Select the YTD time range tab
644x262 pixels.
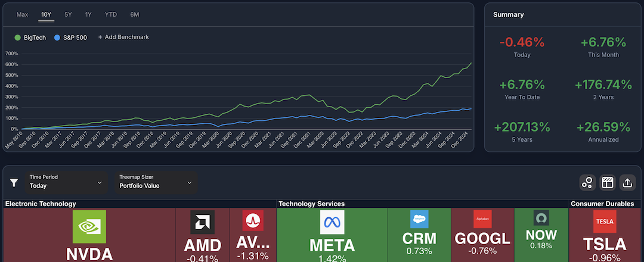coord(111,14)
